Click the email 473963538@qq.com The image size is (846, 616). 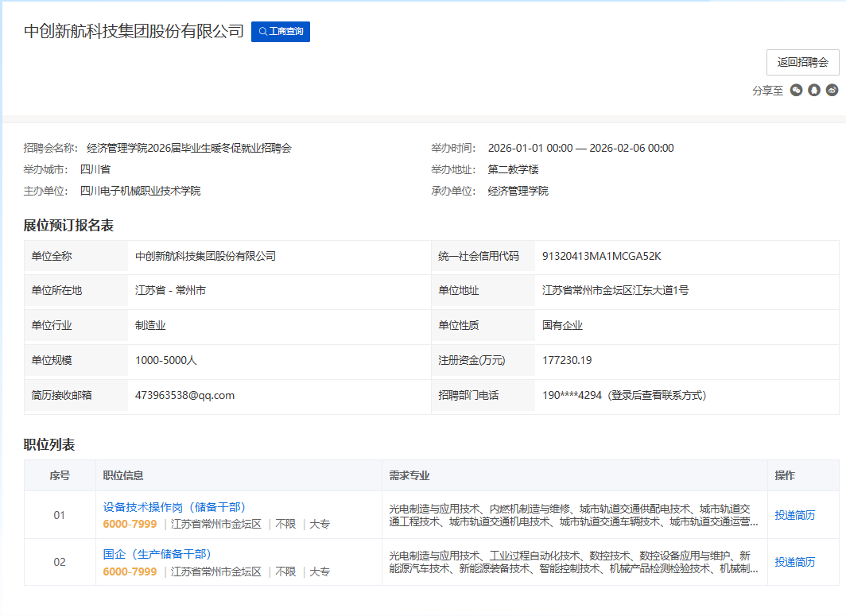point(184,395)
